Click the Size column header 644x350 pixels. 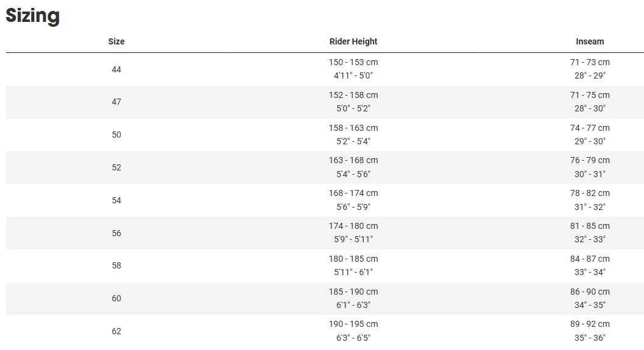click(116, 41)
